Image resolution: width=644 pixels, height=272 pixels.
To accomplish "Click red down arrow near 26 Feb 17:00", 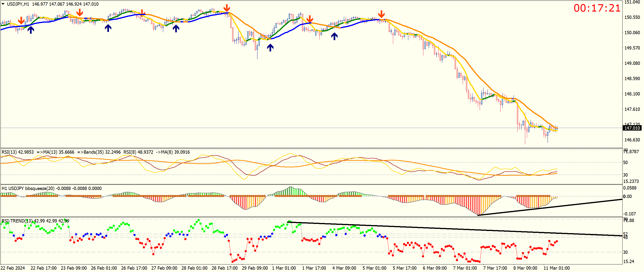I will [142, 13].
